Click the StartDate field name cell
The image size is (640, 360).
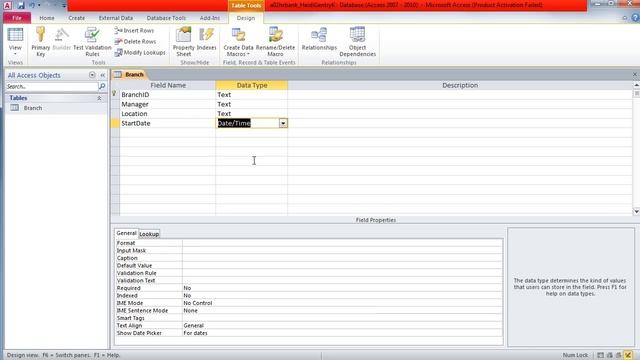pos(168,123)
